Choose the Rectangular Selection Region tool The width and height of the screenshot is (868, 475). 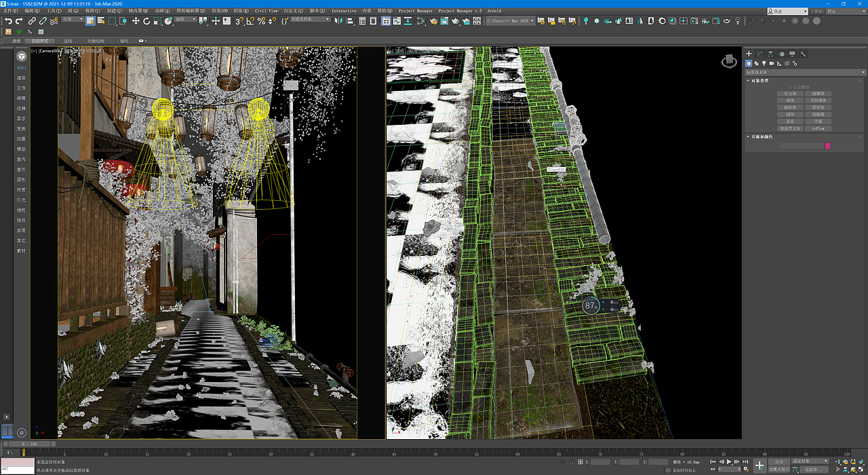(112, 21)
